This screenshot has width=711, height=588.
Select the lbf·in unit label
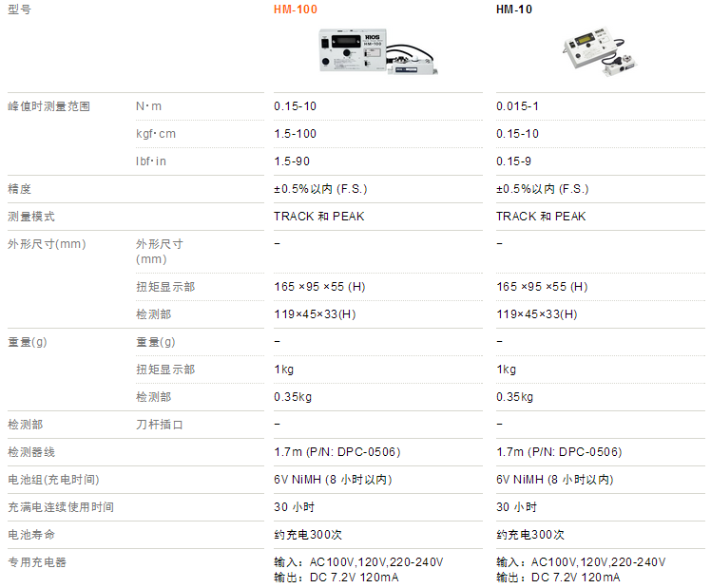(151, 161)
